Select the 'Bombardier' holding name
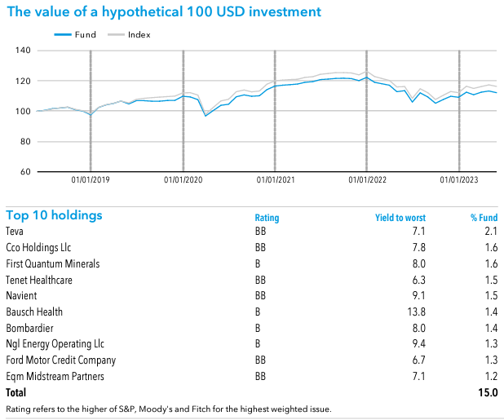The height and width of the screenshot is (420, 504). [x=29, y=328]
